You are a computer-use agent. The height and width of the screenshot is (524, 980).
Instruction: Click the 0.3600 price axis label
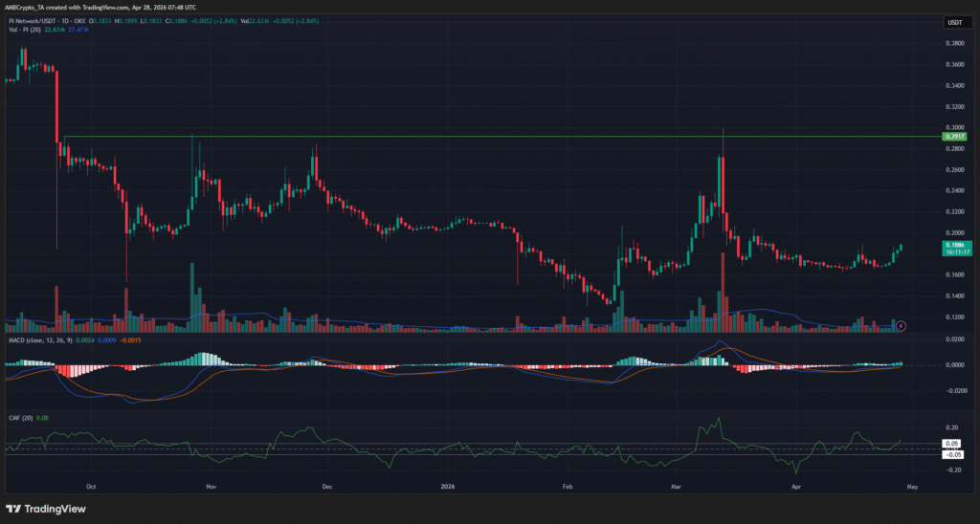[x=954, y=65]
